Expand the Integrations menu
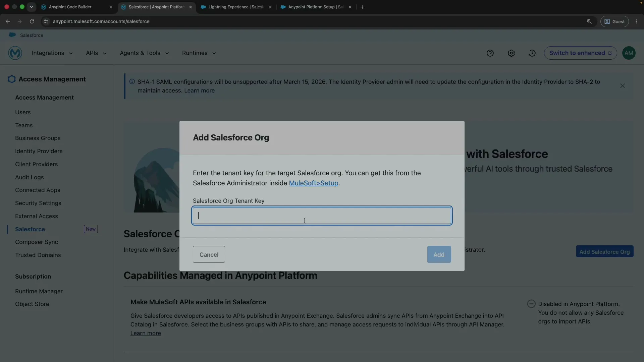 pos(52,53)
